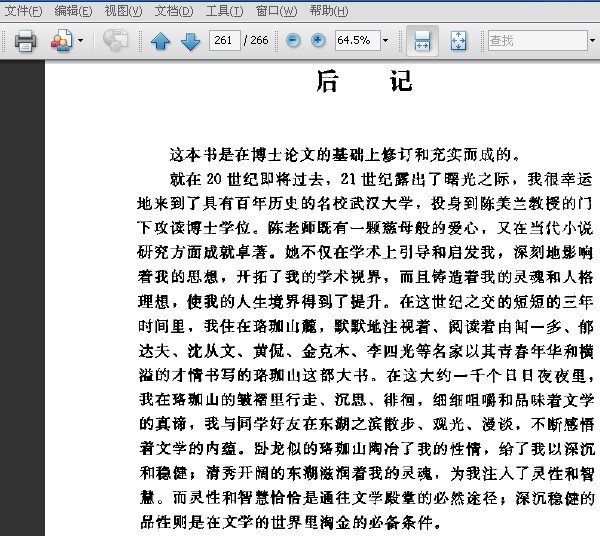Open the 帮助(H) menu
This screenshot has width=600, height=536.
[x=329, y=11]
